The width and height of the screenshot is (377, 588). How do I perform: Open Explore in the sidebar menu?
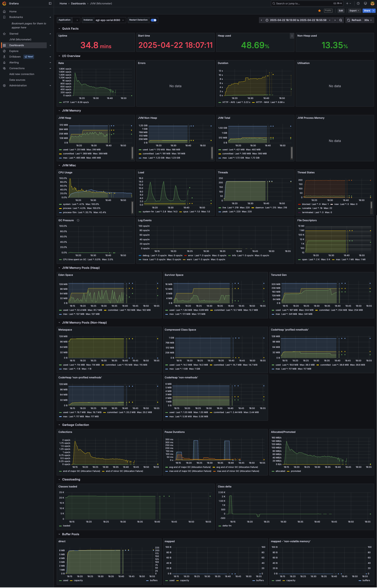14,51
